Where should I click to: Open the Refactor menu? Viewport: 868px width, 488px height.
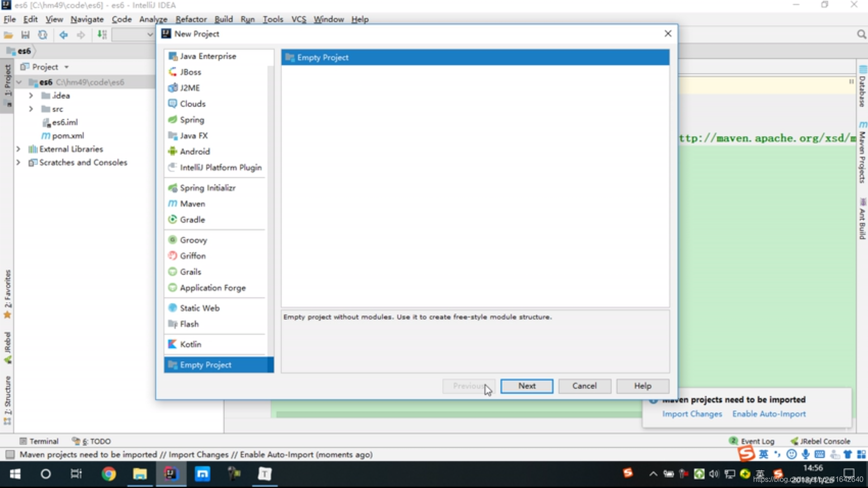click(191, 19)
